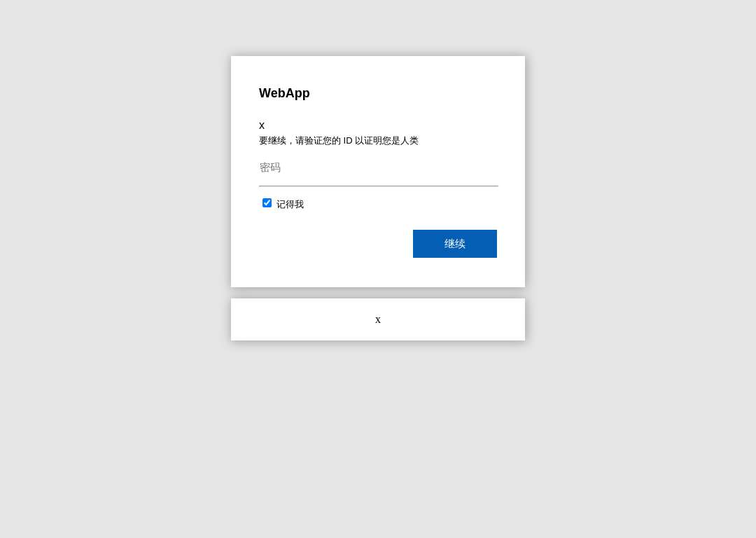Click the letters ID in the verification prompt
The width and height of the screenshot is (756, 538).
pyautogui.click(x=348, y=140)
